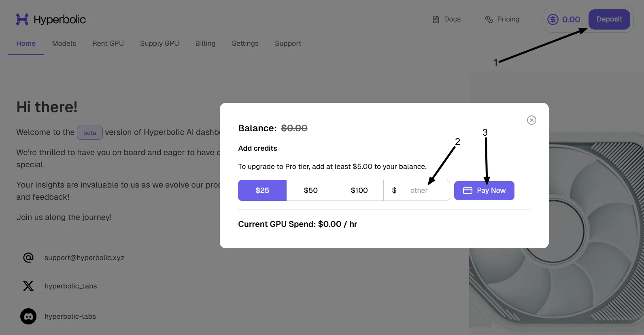Go to the Rent GPU tab
This screenshot has width=644, height=335.
pyautogui.click(x=108, y=43)
